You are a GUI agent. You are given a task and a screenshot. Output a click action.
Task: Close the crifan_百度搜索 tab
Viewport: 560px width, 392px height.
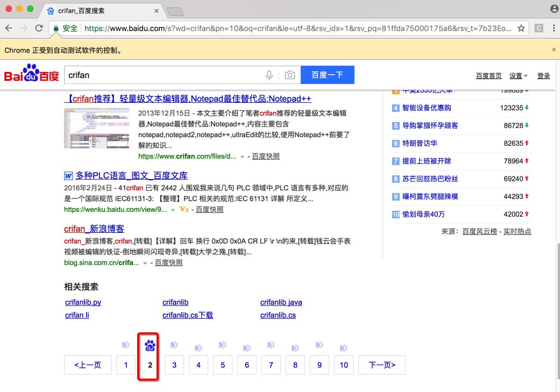click(157, 11)
